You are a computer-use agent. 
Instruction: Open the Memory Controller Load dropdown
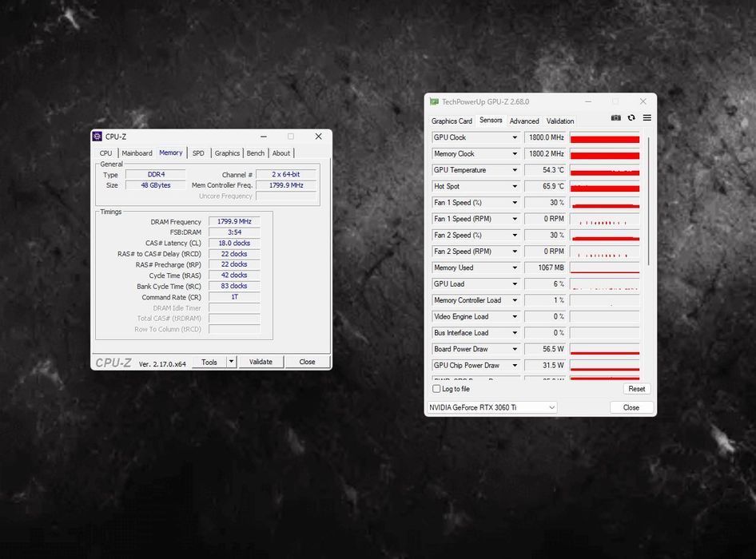[x=515, y=300]
